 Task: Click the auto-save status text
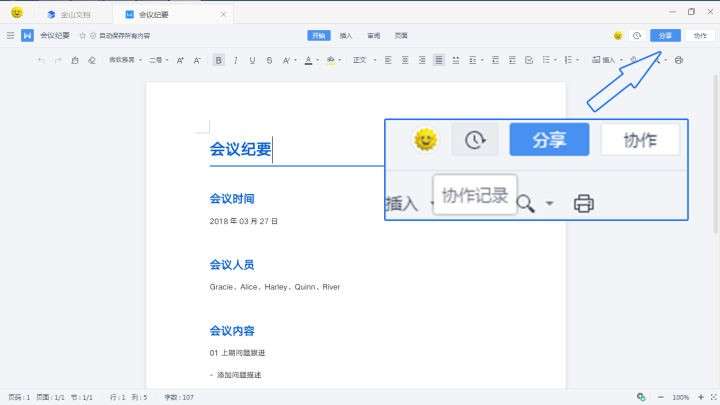124,35
